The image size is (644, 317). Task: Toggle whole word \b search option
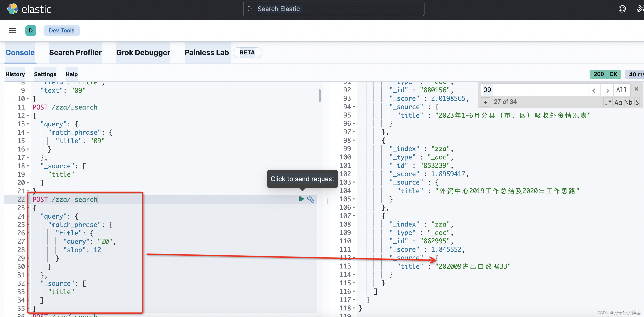point(628,102)
